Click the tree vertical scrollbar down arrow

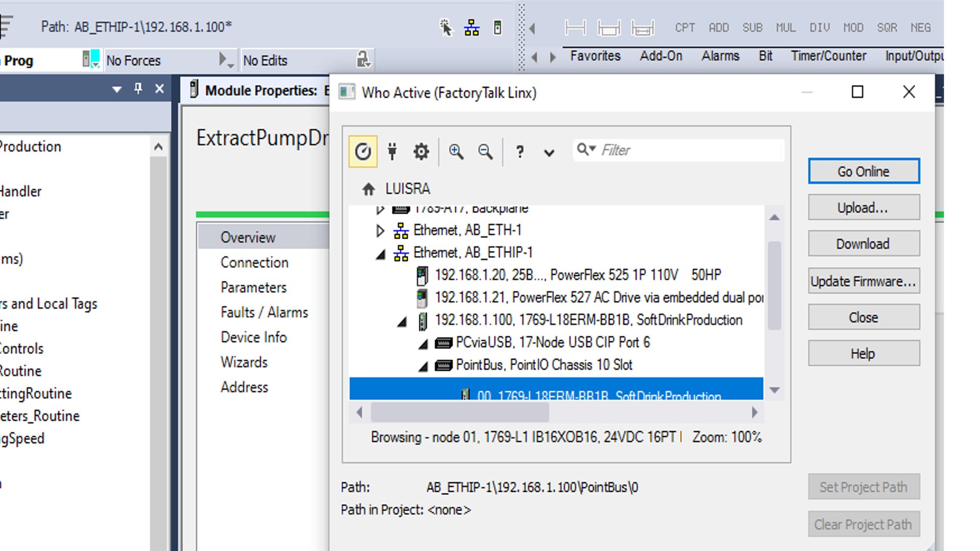pos(774,390)
